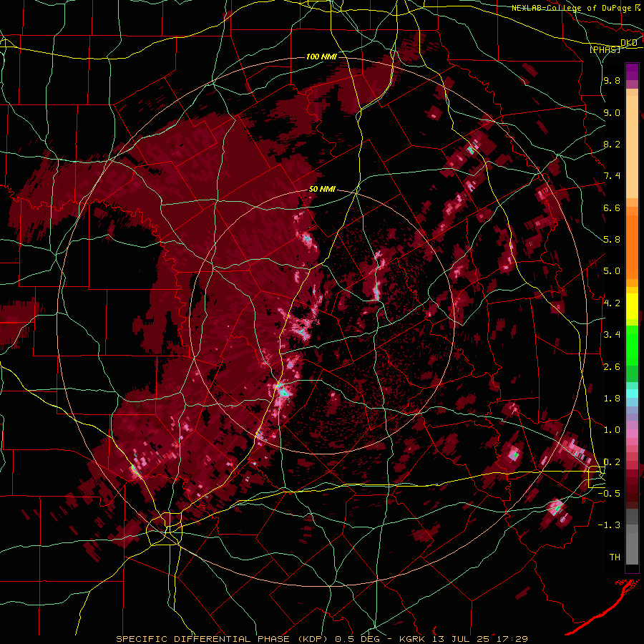
Task: Click the 17:29 timestamp
Action: click(512, 639)
